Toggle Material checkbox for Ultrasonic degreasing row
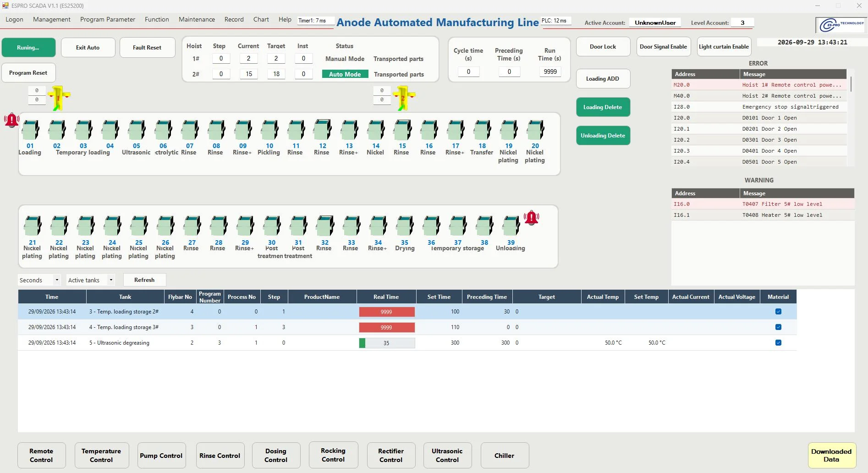Image resolution: width=868 pixels, height=473 pixels. click(778, 343)
